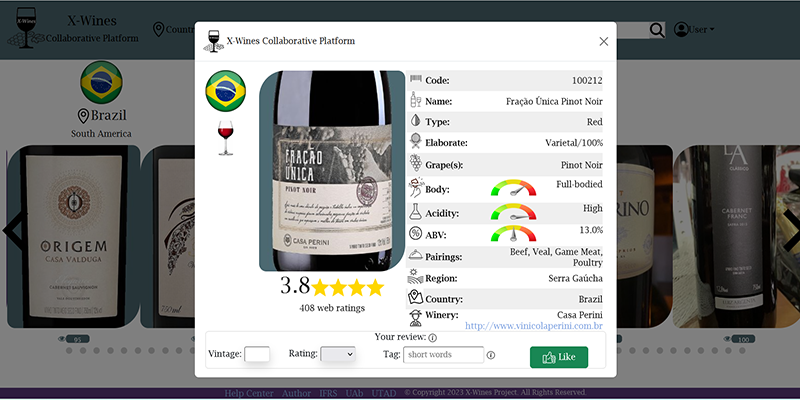Click the droplet icon beside Type
Screen dimensions: 800x400
point(416,121)
